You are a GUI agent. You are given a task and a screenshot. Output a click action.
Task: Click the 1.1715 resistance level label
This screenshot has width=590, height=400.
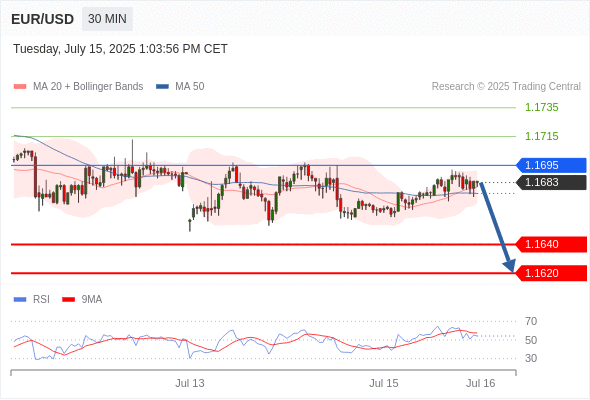coord(541,136)
